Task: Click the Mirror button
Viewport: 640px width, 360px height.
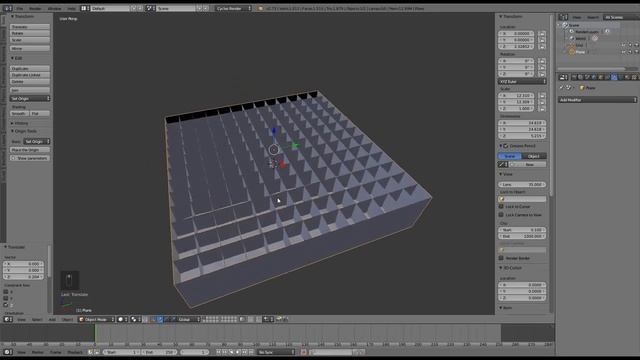Action: point(30,48)
